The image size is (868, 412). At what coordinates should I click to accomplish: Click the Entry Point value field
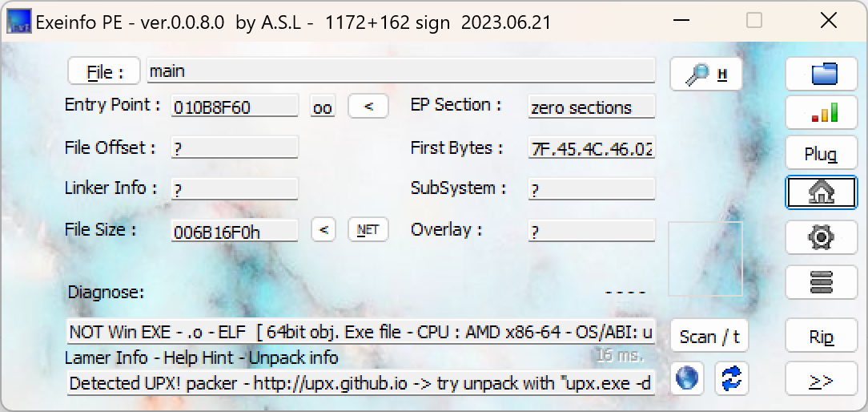235,107
